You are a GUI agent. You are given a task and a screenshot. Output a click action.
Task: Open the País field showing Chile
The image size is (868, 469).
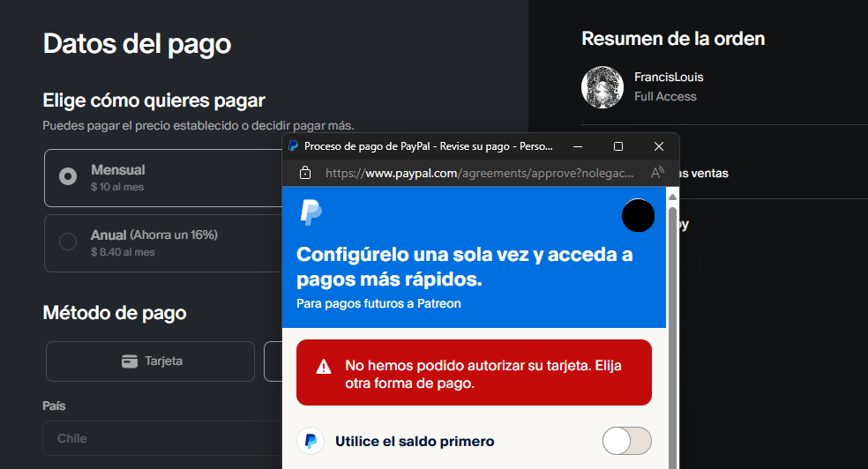162,438
